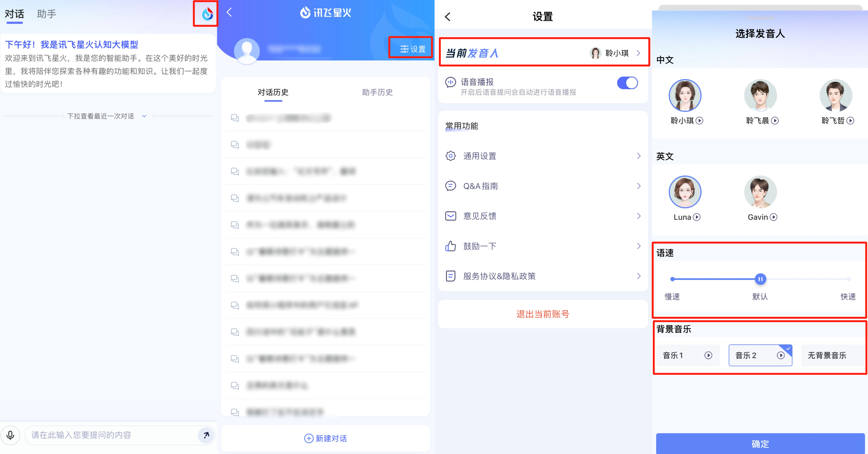Viewport: 868px width, 454px height.
Task: Toggle the 语音播报 switch
Action: coord(627,83)
